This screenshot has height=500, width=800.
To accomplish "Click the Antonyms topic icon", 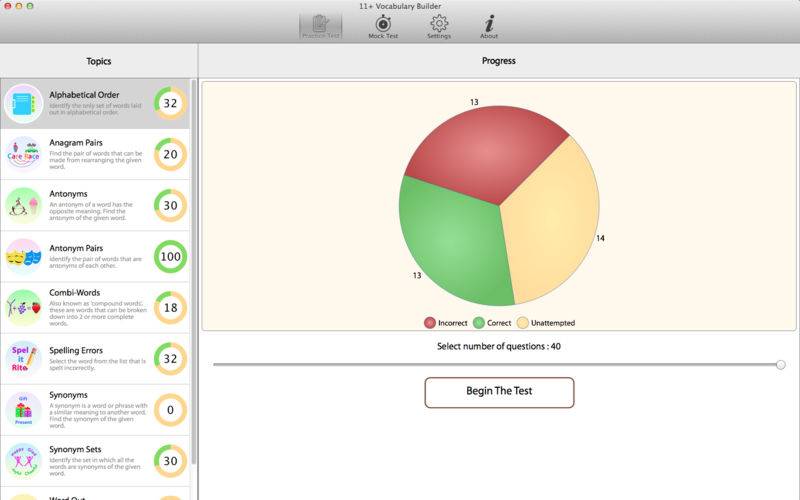I will (23, 205).
